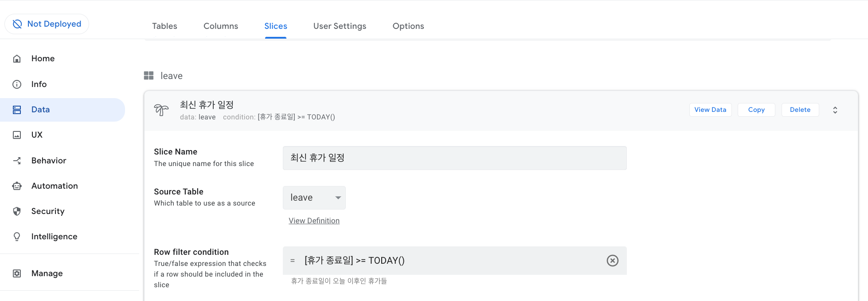The height and width of the screenshot is (301, 868).
Task: Open the Data section in sidebar
Action: coord(40,110)
